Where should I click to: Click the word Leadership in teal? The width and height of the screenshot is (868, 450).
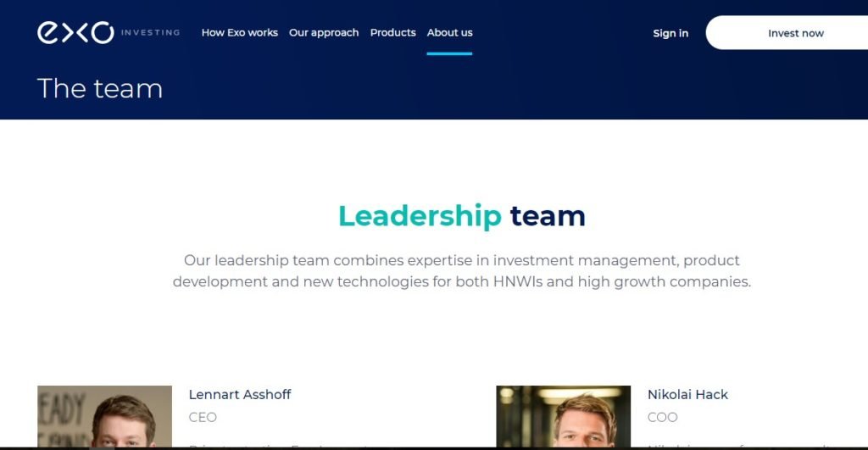click(420, 216)
